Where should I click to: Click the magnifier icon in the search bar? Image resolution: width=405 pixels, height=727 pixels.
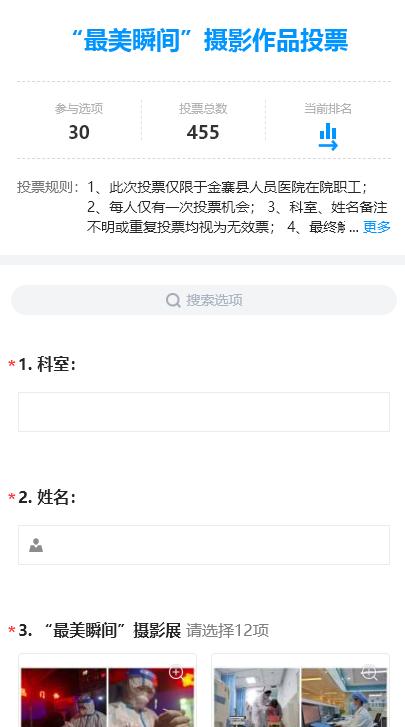tap(173, 300)
